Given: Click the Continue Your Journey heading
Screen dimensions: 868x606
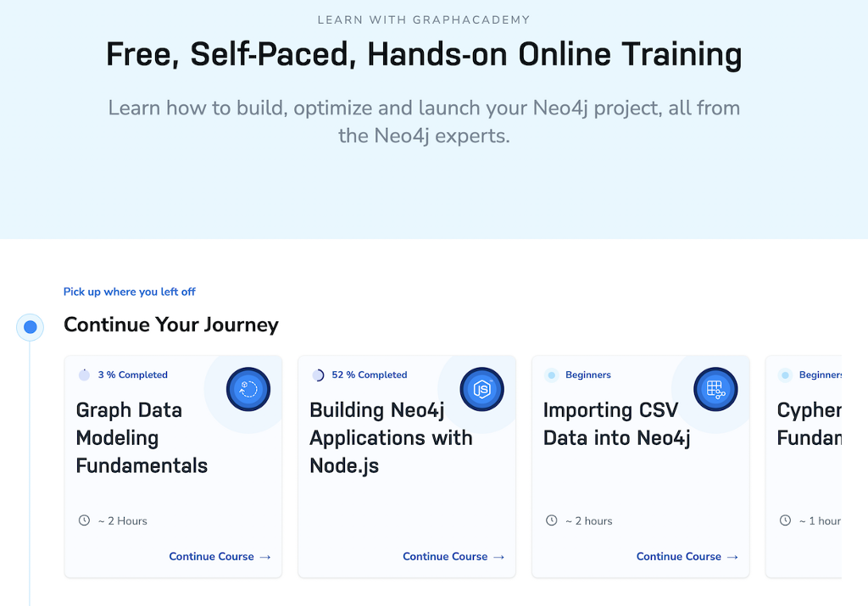Looking at the screenshot, I should pyautogui.click(x=171, y=325).
